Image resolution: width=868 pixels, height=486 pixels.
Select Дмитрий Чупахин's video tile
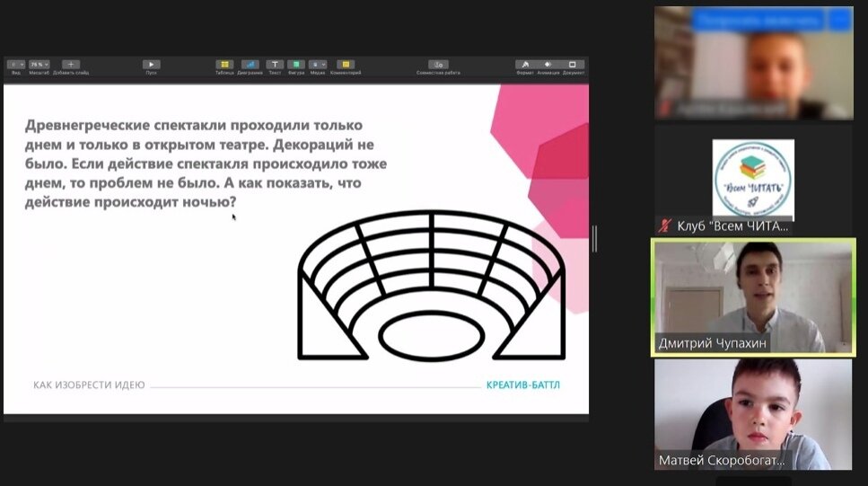(753, 297)
